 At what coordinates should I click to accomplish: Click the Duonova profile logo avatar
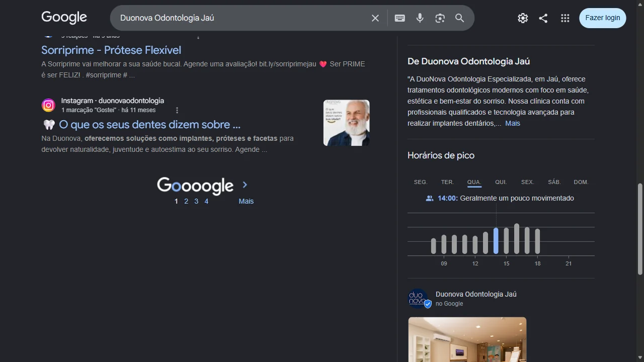418,299
